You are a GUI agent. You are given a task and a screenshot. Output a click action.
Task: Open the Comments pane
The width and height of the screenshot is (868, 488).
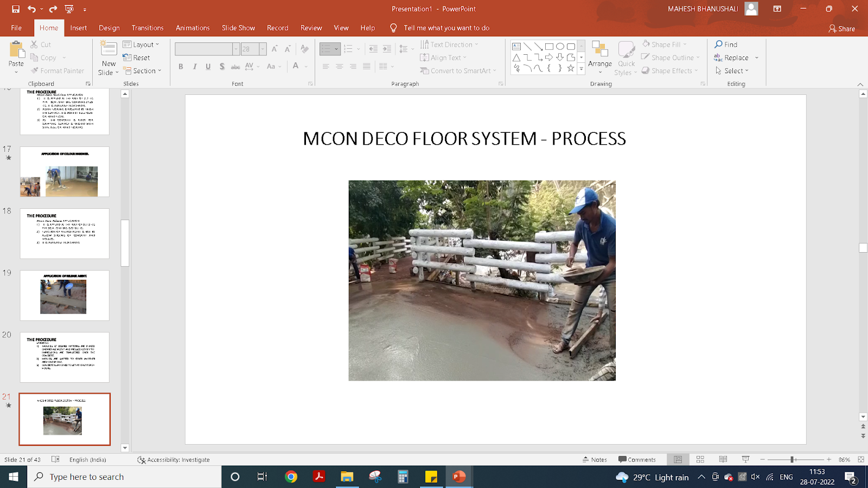(637, 459)
